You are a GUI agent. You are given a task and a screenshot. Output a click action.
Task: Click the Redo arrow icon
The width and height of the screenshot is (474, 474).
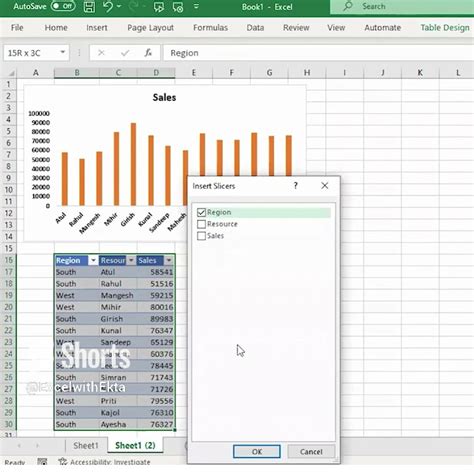(x=133, y=6)
